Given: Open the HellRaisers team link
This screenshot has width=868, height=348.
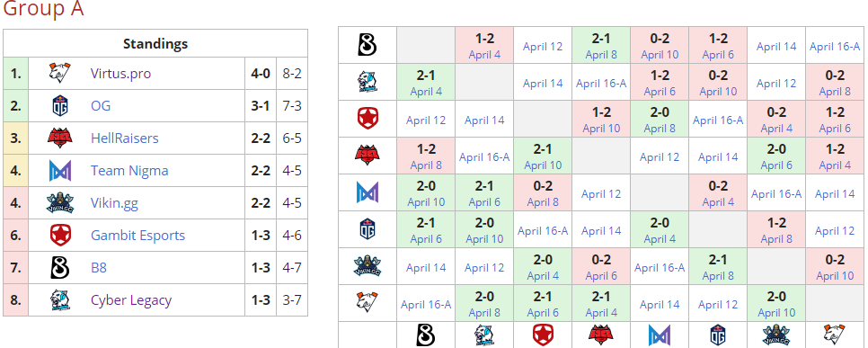Looking at the screenshot, I should pos(125,138).
